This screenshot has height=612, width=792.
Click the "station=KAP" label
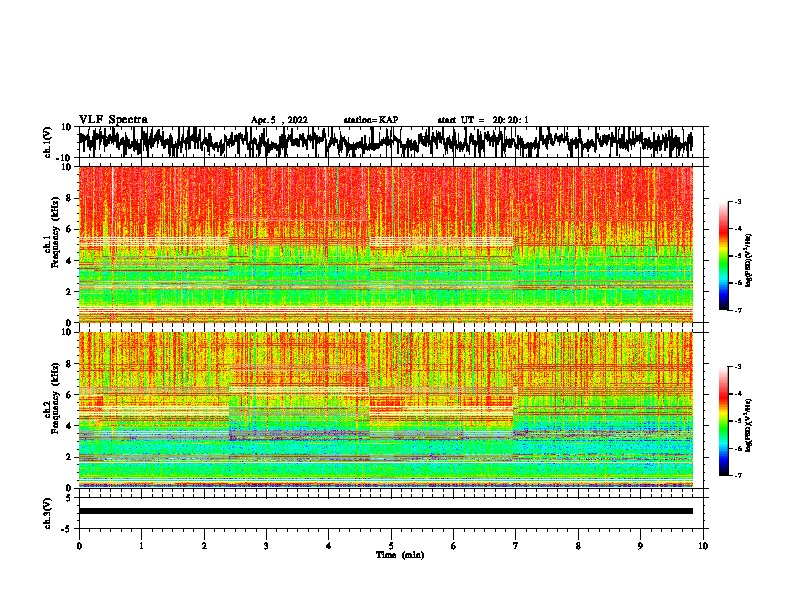[x=371, y=120]
